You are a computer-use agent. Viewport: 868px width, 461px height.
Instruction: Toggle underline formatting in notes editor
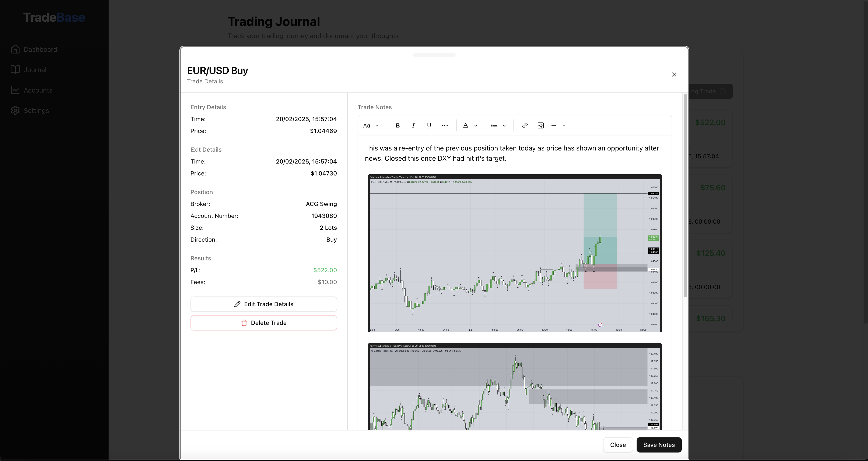click(x=429, y=125)
